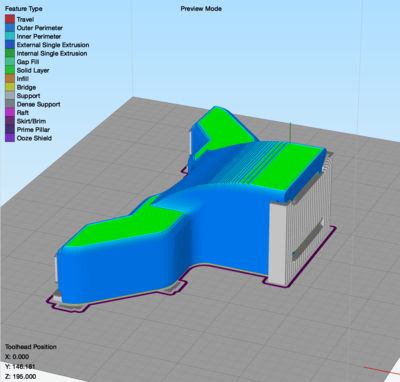This screenshot has width=400, height=382.
Task: Click the 'Raft' legend label
Action: [x=23, y=113]
